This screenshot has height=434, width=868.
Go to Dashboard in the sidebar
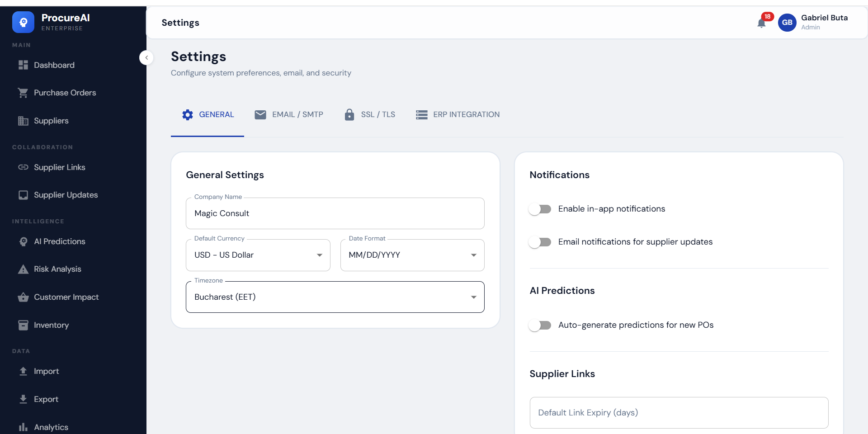point(54,65)
